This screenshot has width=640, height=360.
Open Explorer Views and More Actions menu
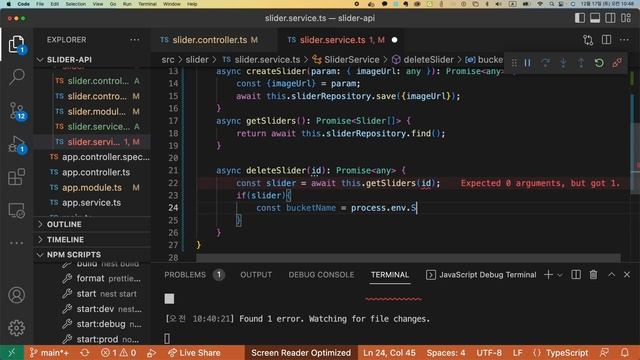(x=135, y=40)
